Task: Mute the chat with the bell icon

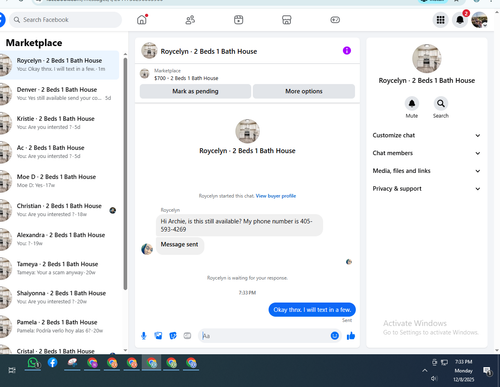Action: 412,104
